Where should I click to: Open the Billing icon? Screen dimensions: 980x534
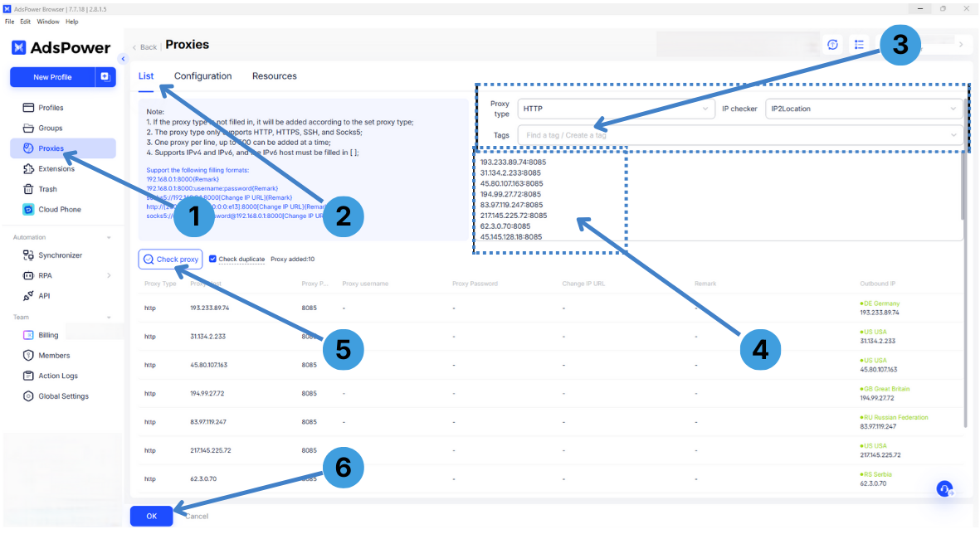28,335
